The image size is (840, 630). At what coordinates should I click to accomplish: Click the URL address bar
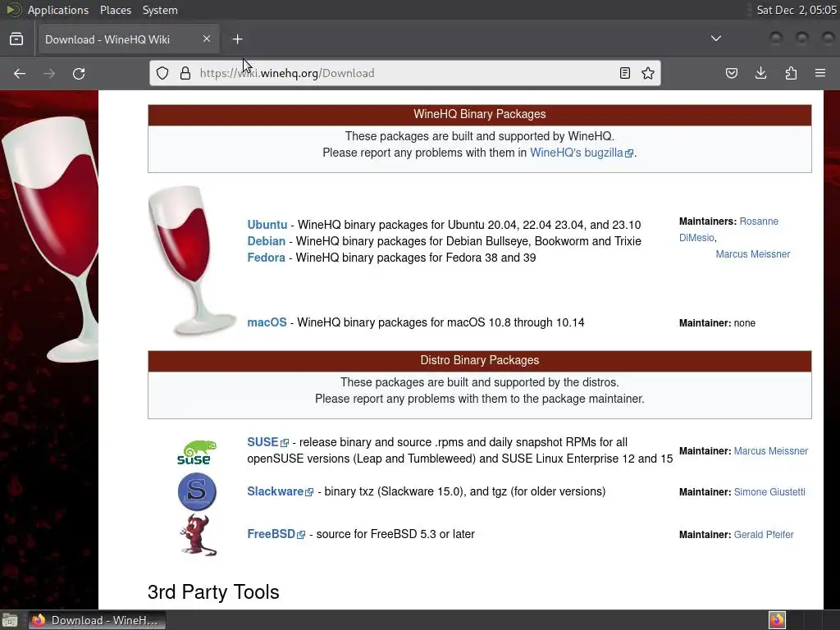(404, 73)
